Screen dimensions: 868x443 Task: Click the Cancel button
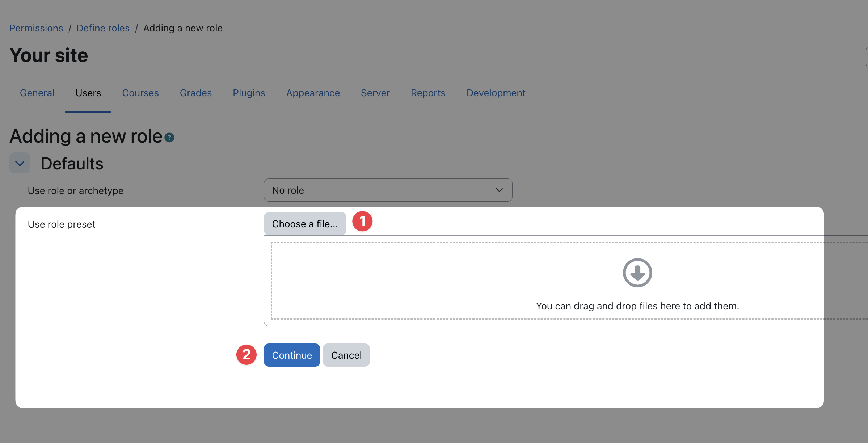tap(346, 355)
